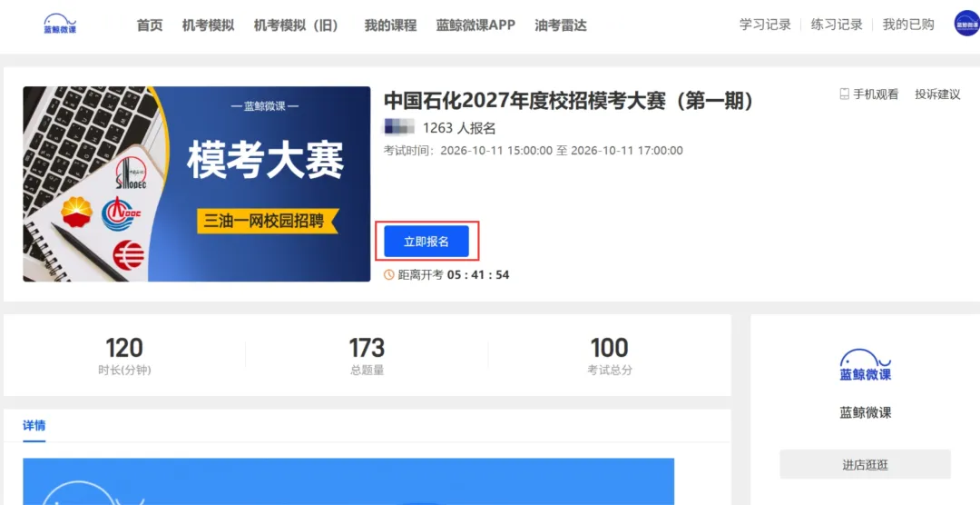Click the phone icon next to 手机观看

(x=844, y=94)
